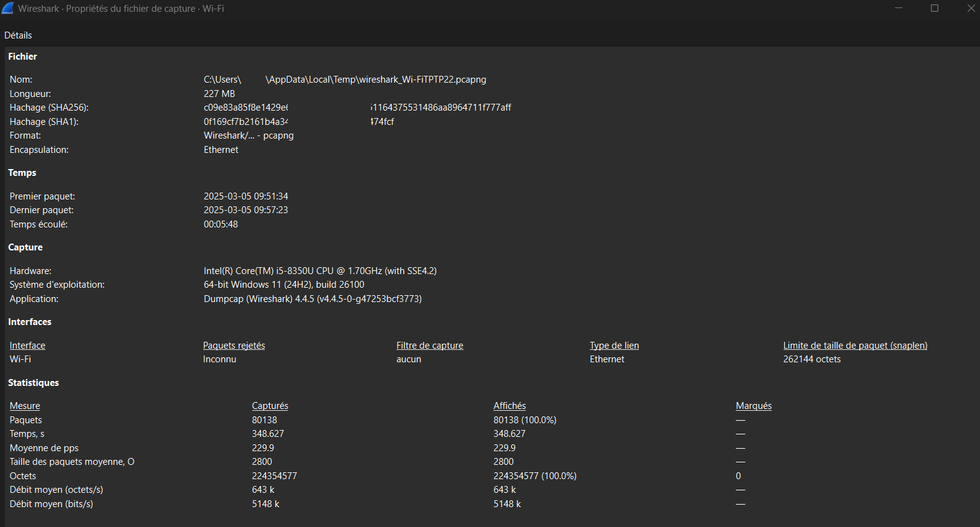Click the Filtre de capture header
980x527 pixels.
[x=429, y=346]
